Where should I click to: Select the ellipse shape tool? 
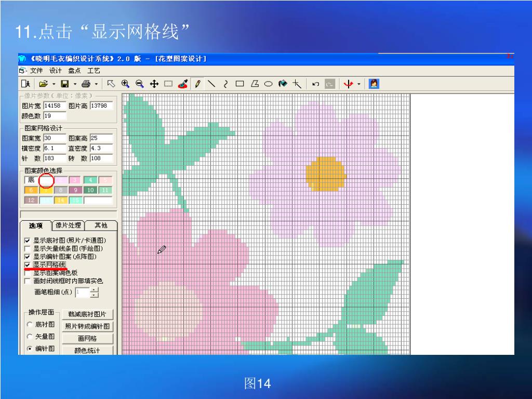pyautogui.click(x=269, y=84)
